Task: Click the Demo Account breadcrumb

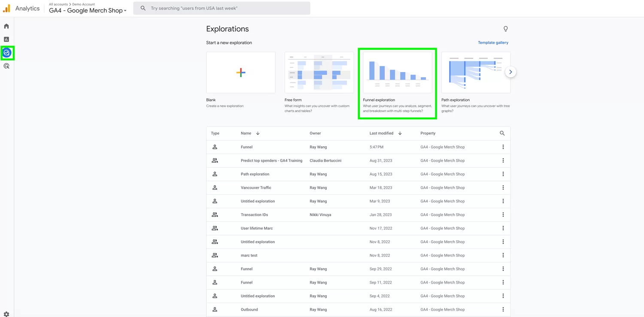Action: click(x=84, y=4)
